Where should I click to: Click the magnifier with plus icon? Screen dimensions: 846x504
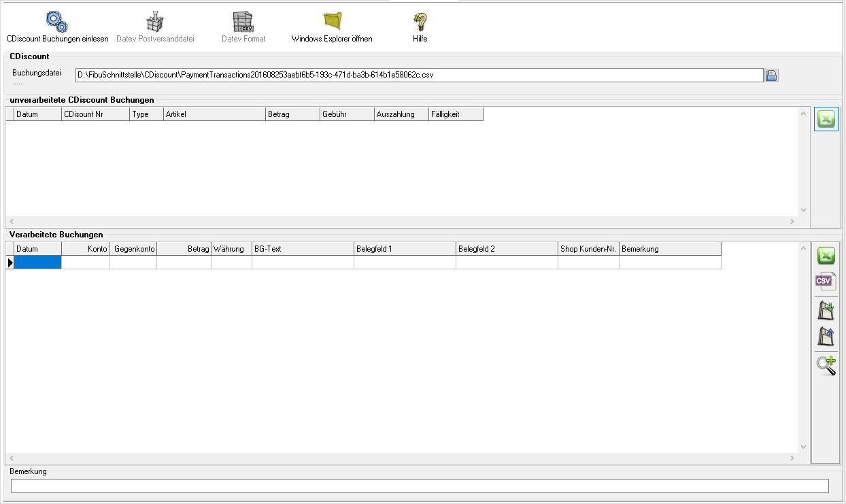pos(826,365)
